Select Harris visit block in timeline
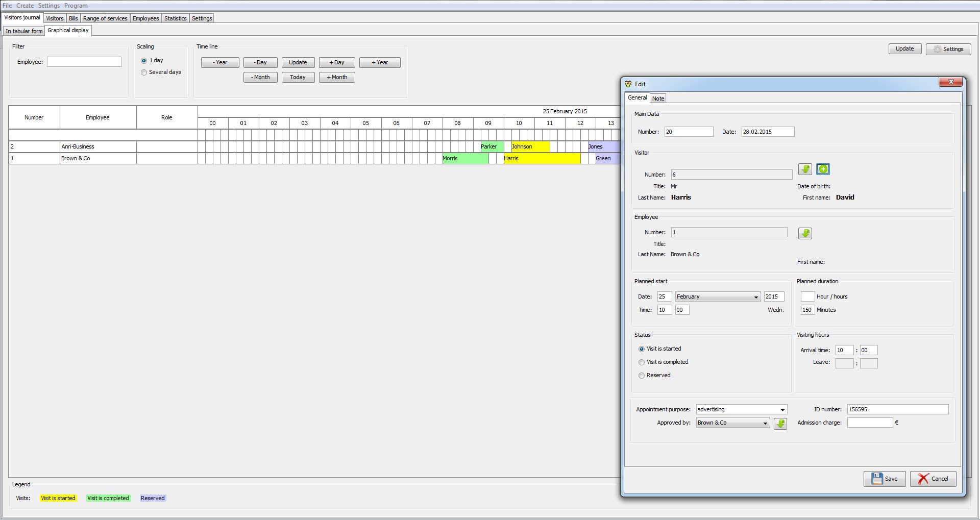Viewport: 980px width, 520px height. [x=542, y=158]
